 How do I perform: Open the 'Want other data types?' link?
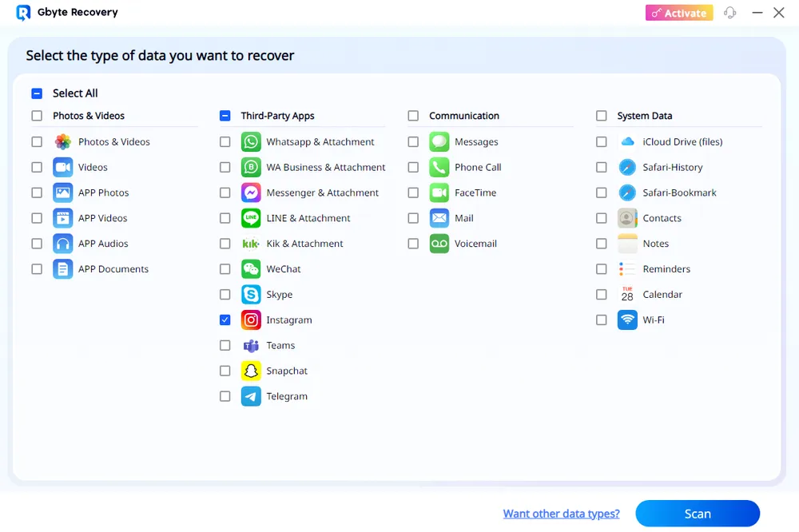click(x=562, y=514)
